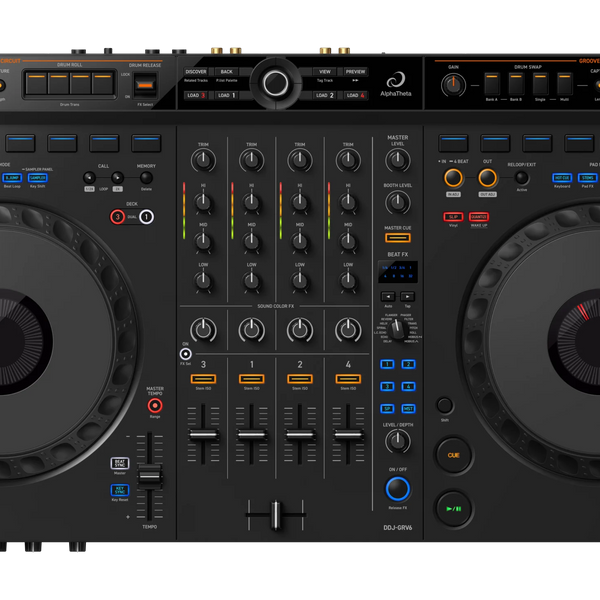
Task: Tap the first Drum Roll pad
Action: 36,84
